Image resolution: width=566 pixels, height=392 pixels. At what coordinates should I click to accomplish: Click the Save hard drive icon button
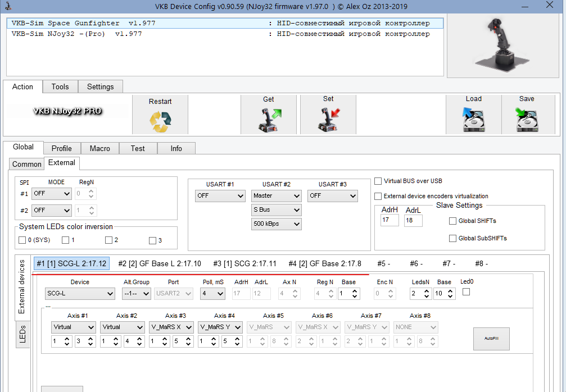527,115
